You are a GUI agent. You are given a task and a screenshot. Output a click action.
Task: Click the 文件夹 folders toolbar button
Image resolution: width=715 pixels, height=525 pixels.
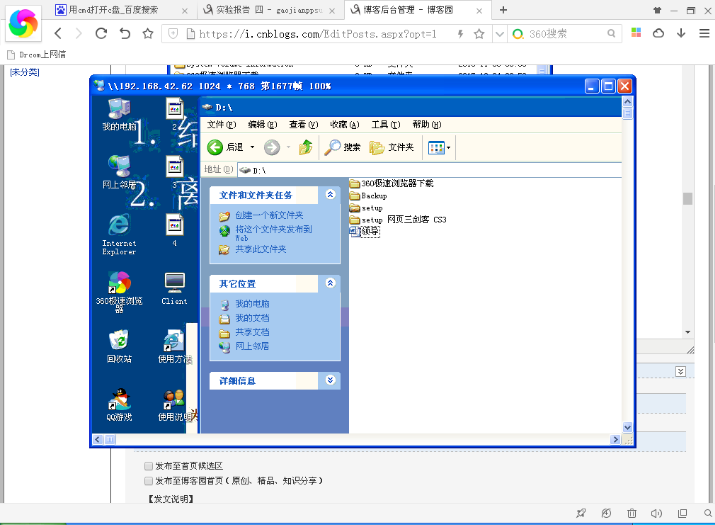tap(391, 147)
